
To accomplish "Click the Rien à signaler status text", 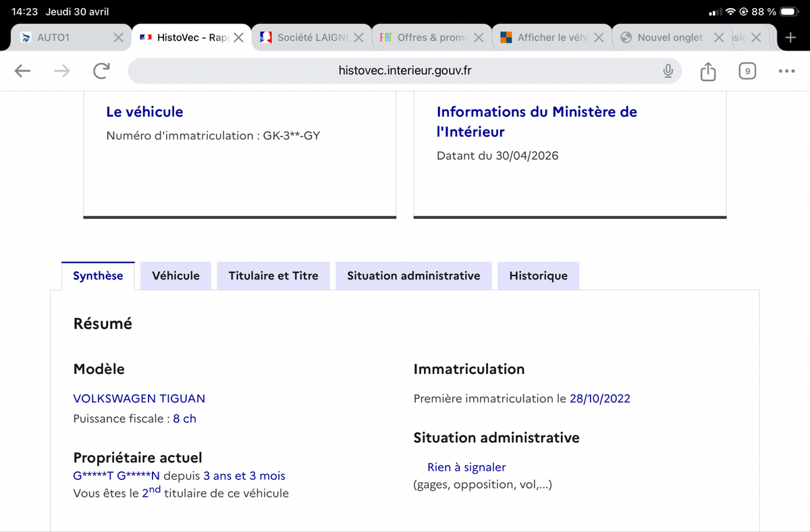I will (x=466, y=467).
